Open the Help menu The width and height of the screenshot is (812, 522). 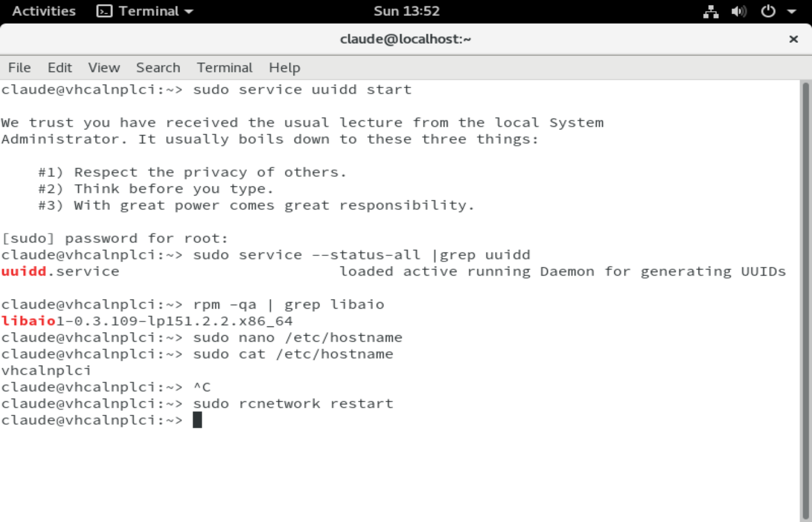tap(284, 68)
